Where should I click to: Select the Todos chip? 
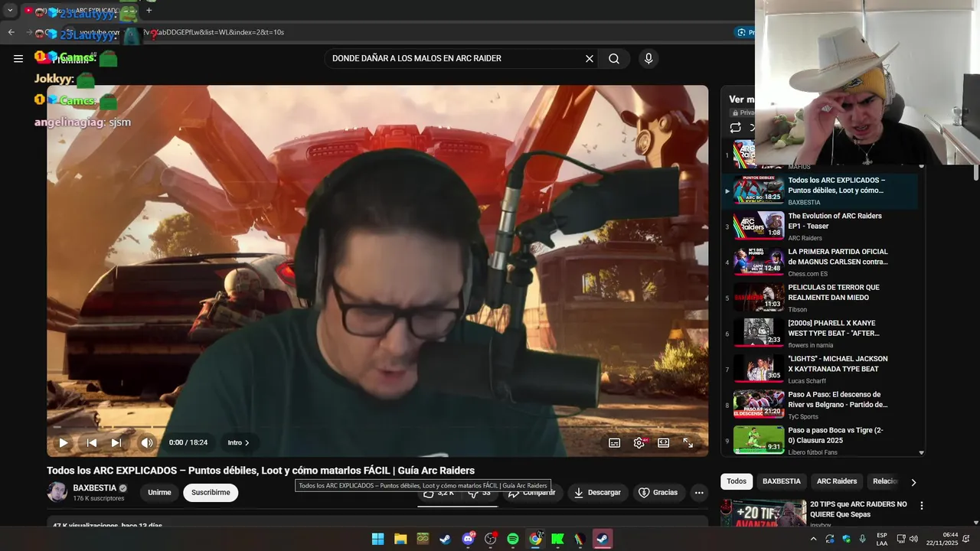(737, 481)
